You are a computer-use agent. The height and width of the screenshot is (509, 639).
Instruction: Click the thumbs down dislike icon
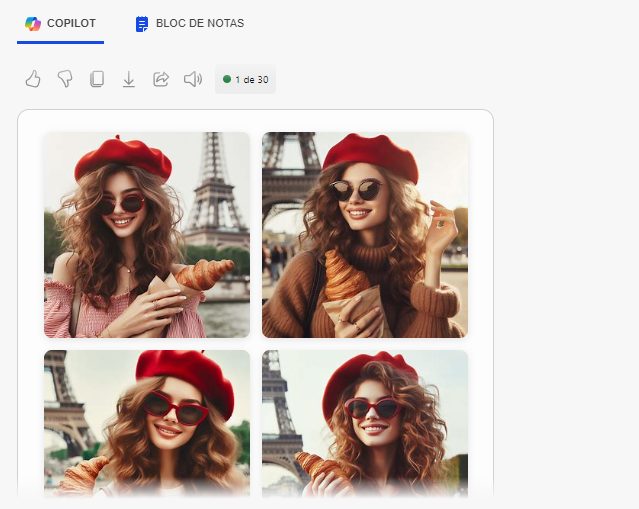click(x=65, y=79)
